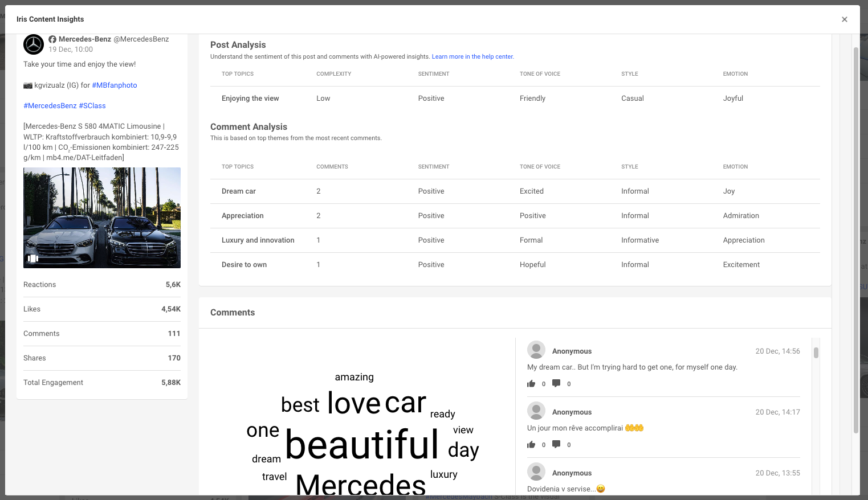Click the Reactions value 5,6K
The width and height of the screenshot is (868, 500).
173,285
